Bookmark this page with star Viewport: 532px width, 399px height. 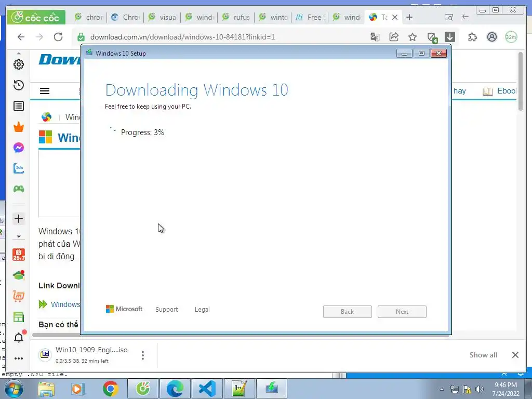coord(412,37)
